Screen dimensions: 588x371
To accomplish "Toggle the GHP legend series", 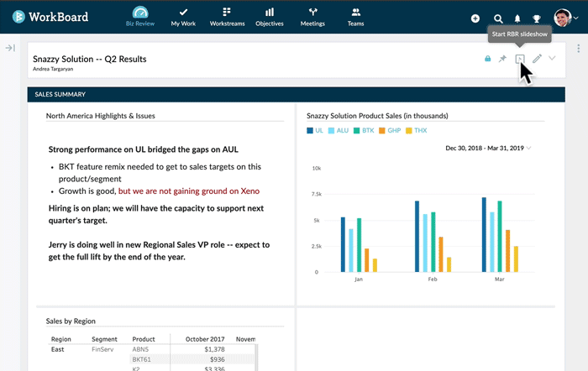I will tap(390, 130).
